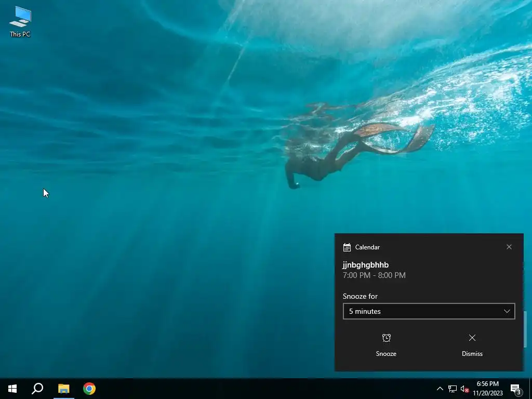Open the Windows Start menu
The width and height of the screenshot is (532, 399).
[x=12, y=389]
